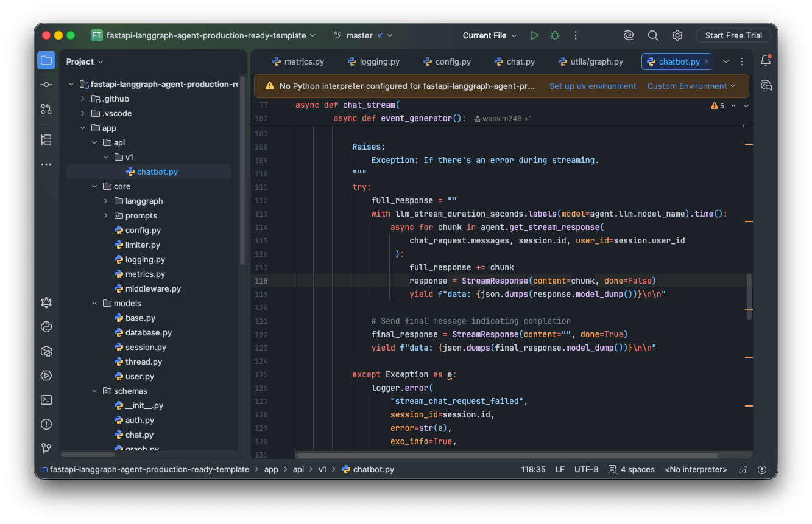Open the Structure tool window icon
The height and width of the screenshot is (524, 812).
coord(46,140)
